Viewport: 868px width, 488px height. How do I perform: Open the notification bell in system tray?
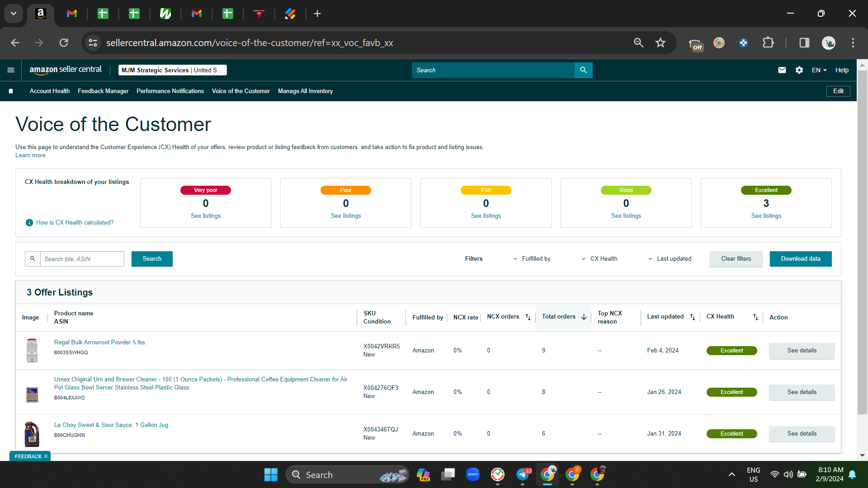[x=852, y=474]
